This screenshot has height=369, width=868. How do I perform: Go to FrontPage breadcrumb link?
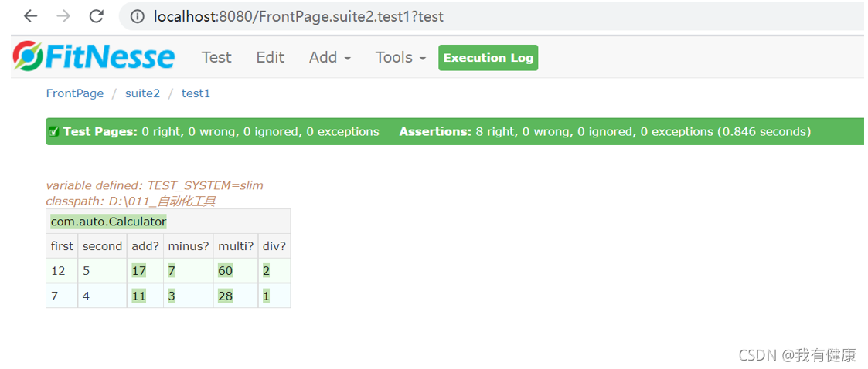pyautogui.click(x=74, y=93)
